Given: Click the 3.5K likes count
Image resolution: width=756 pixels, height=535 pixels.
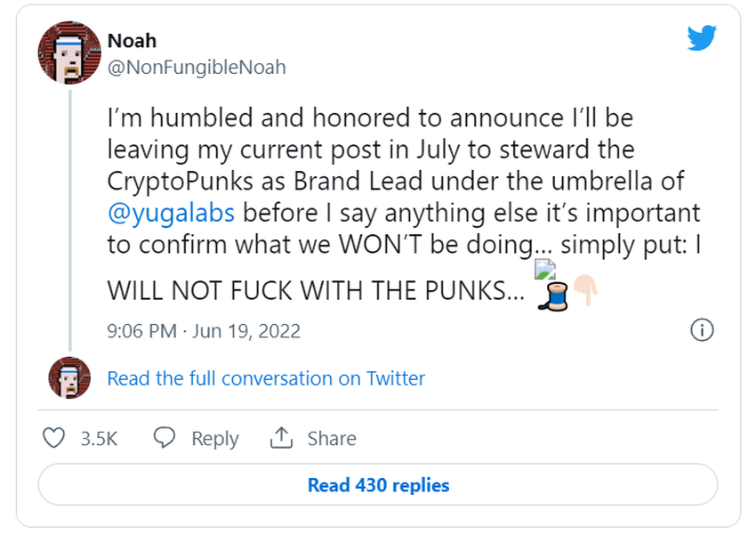Looking at the screenshot, I should click(x=99, y=439).
